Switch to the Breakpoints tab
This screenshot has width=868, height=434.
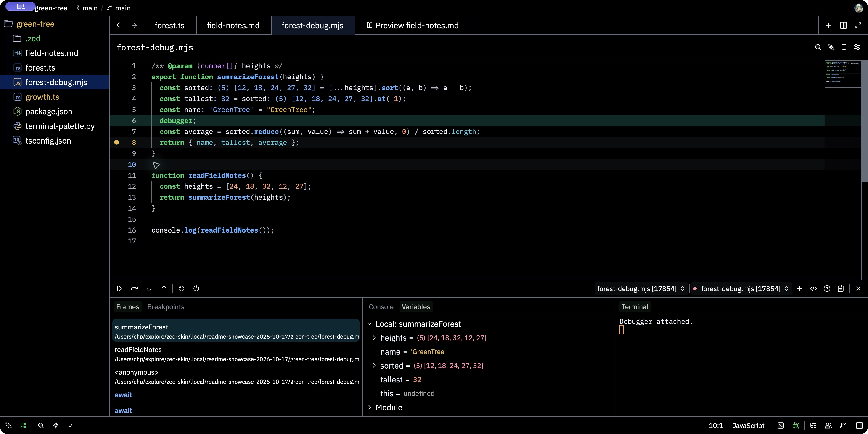tap(166, 307)
